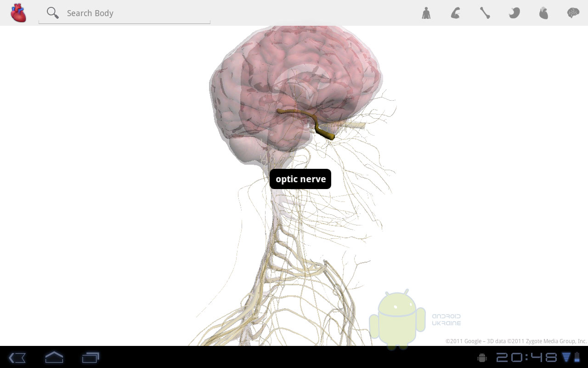Tap the Google and Zygote copyright text
Viewport: 588px width, 368px height.
(516, 341)
